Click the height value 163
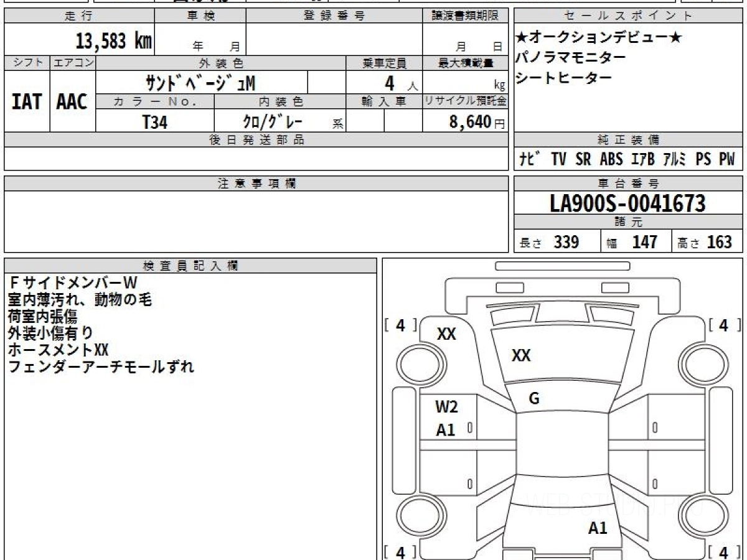 (x=720, y=242)
